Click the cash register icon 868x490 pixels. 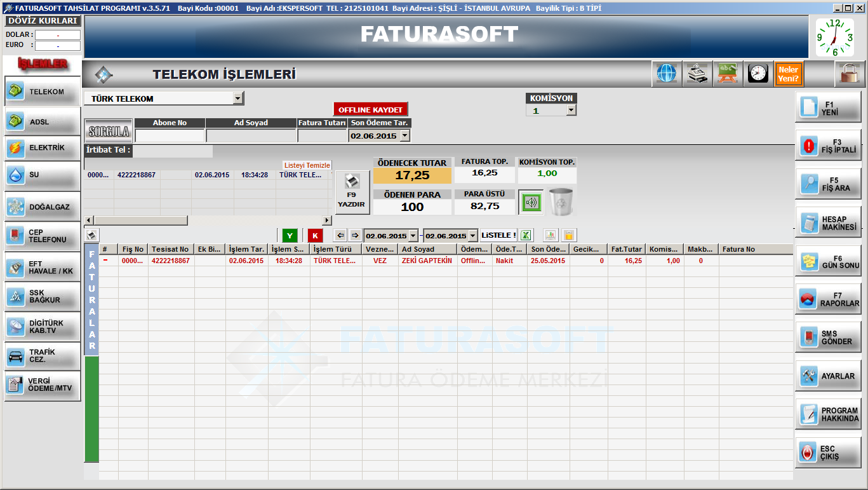[x=698, y=74]
